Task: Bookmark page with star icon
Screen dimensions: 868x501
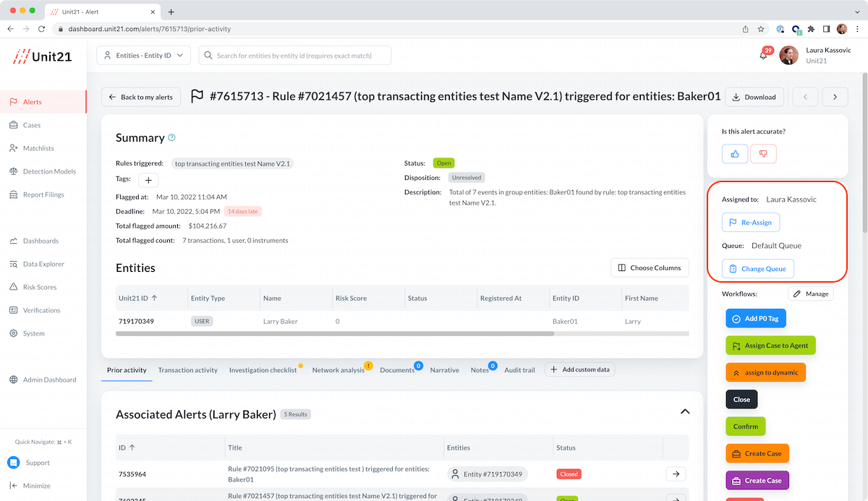Action: click(761, 29)
